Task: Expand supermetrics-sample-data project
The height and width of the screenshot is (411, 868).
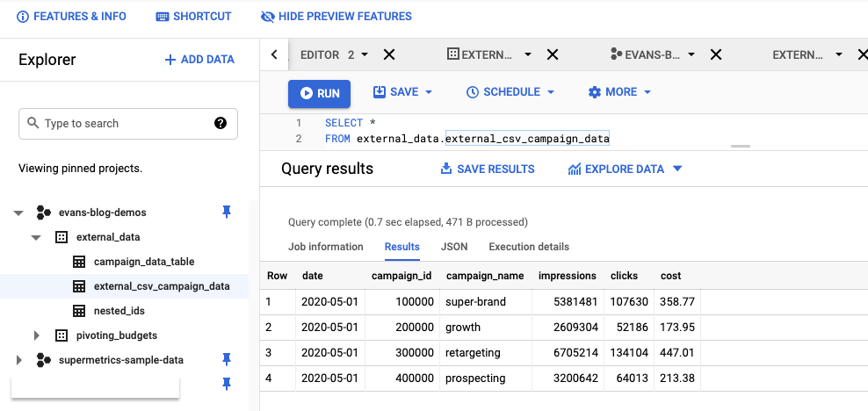Action: point(18,360)
